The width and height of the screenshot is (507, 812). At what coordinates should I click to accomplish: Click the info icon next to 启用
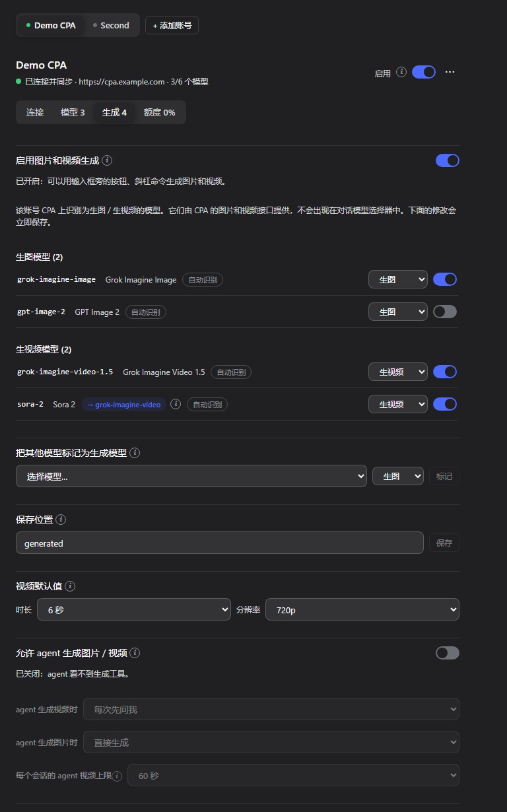click(401, 73)
